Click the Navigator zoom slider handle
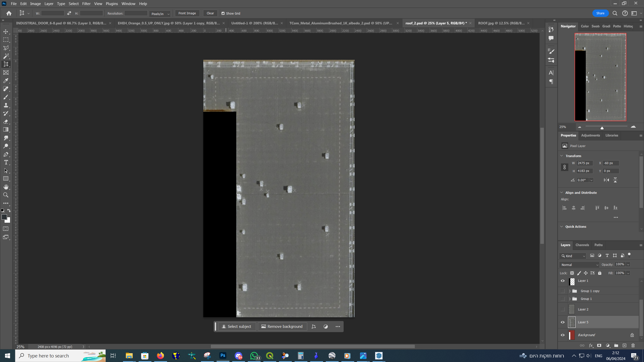The image size is (644, 362). click(602, 128)
